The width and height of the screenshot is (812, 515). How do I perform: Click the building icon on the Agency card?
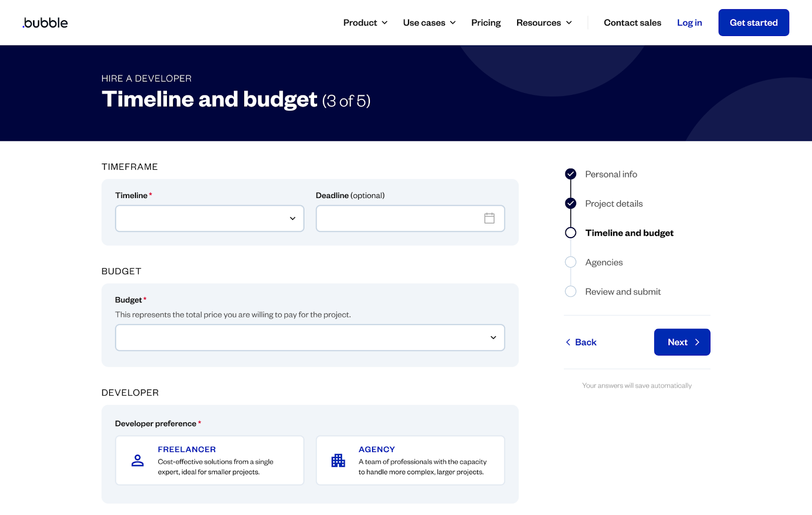(x=338, y=460)
